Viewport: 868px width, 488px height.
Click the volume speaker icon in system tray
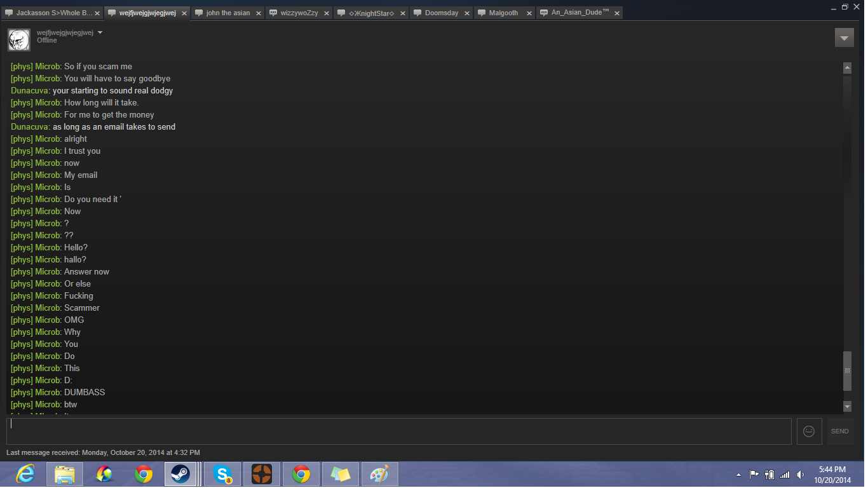pyautogui.click(x=800, y=475)
